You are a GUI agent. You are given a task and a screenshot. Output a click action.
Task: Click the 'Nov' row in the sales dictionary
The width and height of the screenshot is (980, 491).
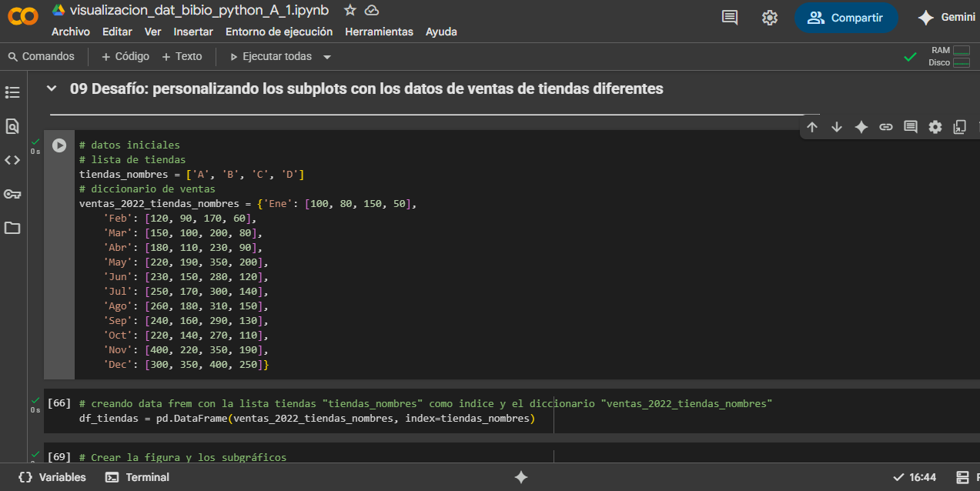tap(186, 349)
